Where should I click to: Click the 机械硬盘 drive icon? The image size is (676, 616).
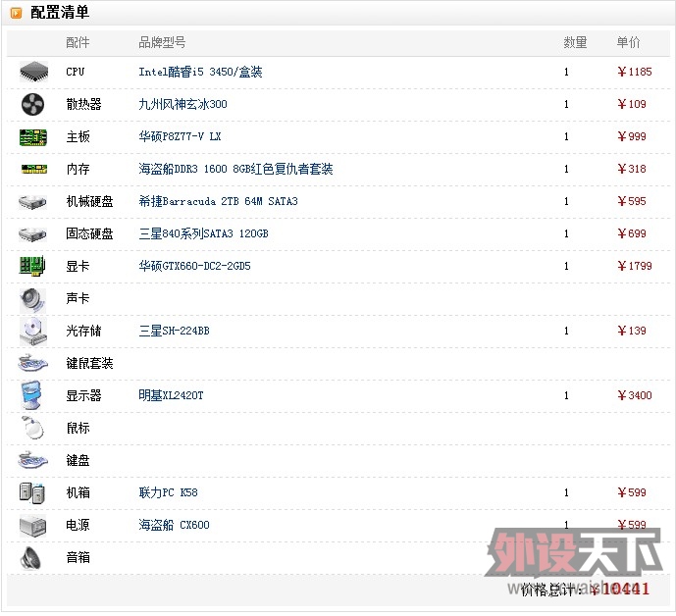32,201
